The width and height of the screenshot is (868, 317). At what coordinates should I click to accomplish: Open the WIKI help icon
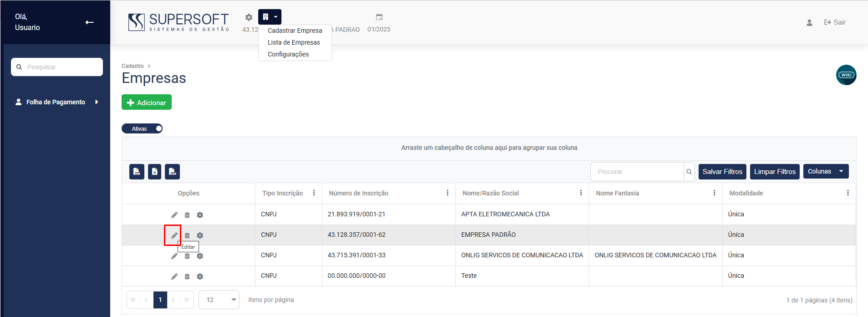pyautogui.click(x=846, y=75)
